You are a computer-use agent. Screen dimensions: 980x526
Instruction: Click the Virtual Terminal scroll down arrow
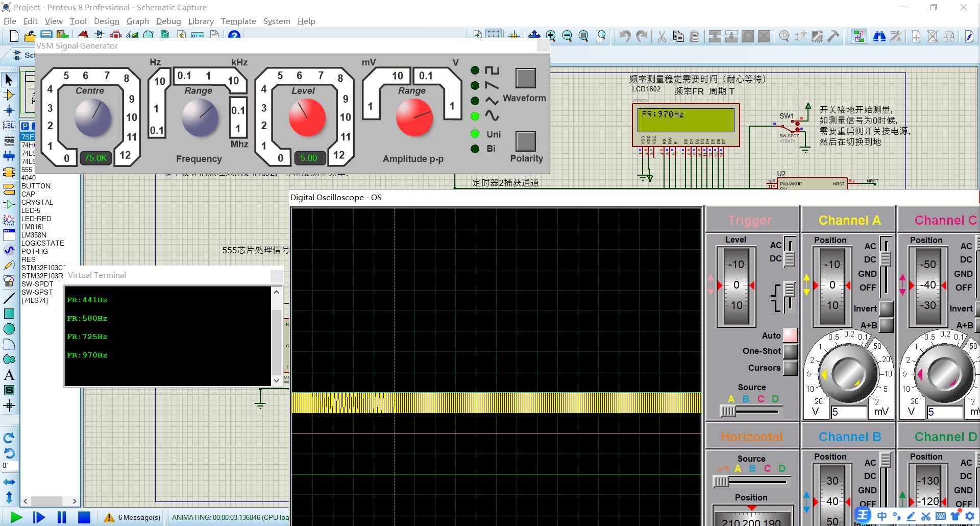pos(276,380)
